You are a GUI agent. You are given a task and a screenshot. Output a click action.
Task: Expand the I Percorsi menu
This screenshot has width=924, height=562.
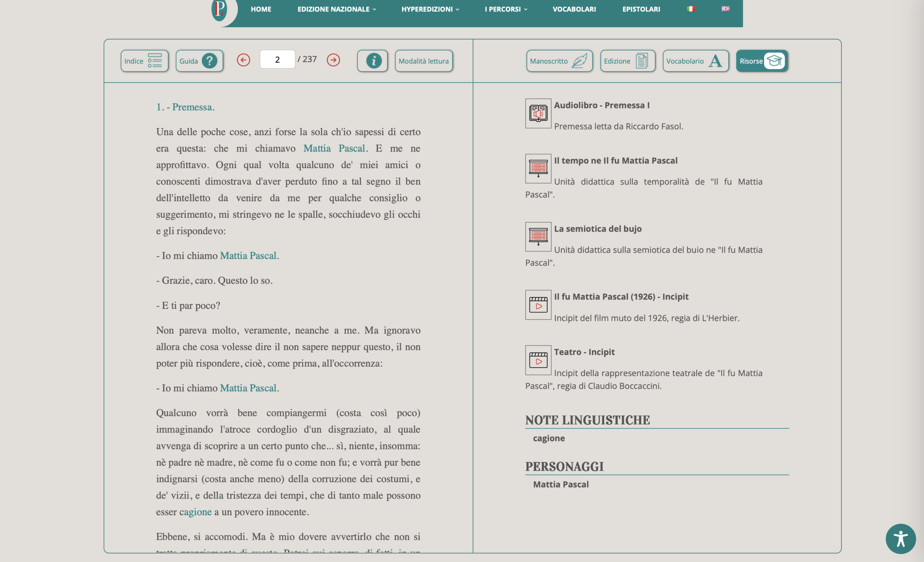click(506, 9)
